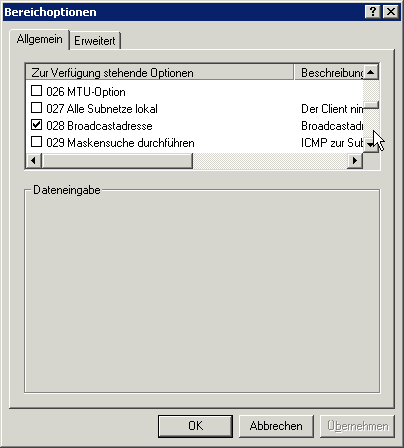Check the 027 Alle Subnetze lokal box
This screenshot has height=448, width=404.
point(36,108)
